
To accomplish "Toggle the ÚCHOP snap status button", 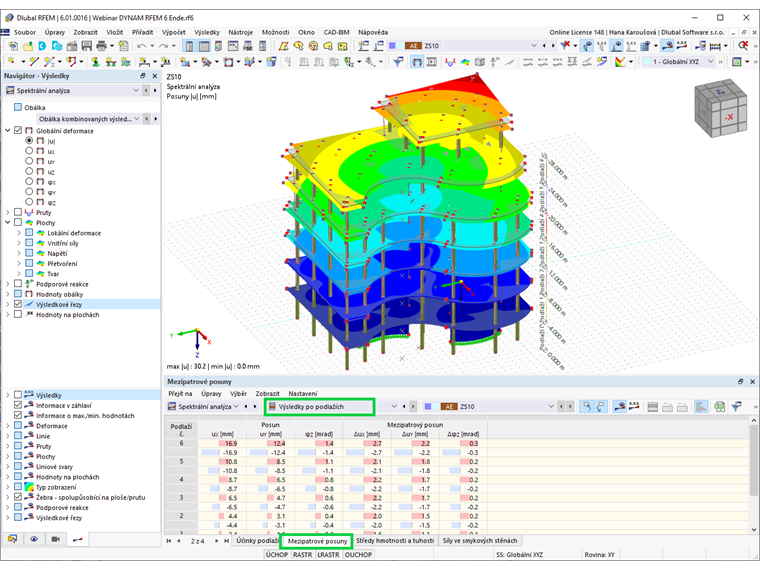I will tap(277, 554).
